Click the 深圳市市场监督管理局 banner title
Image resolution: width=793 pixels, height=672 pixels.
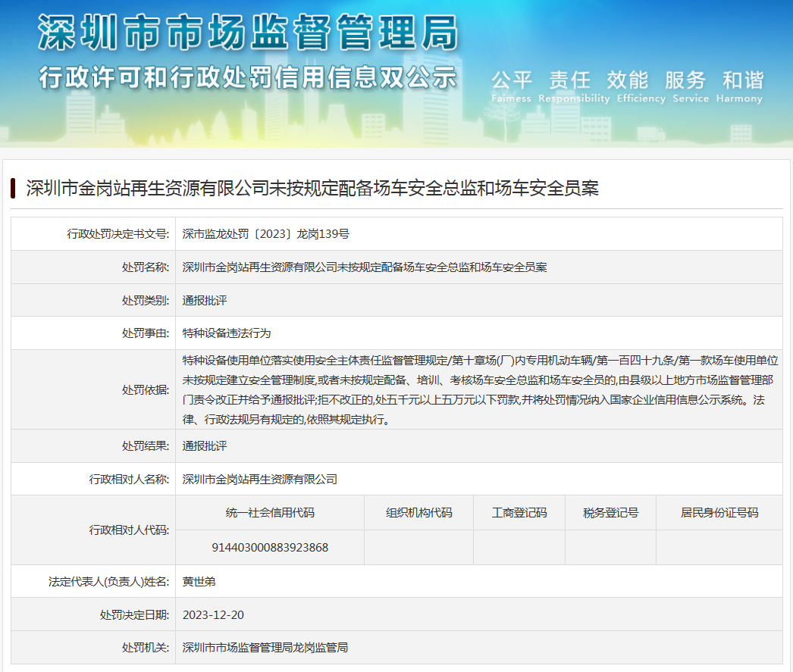[x=248, y=33]
